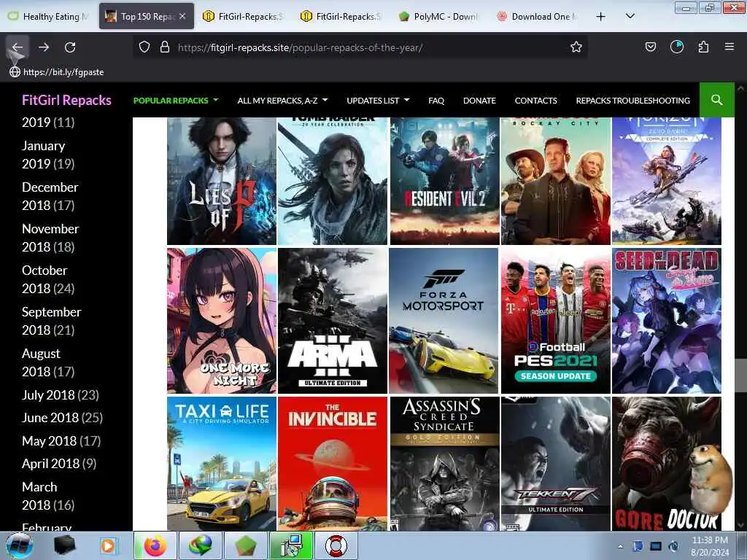747x560 pixels.
Task: Switch to the Download One tab
Action: 537,17
